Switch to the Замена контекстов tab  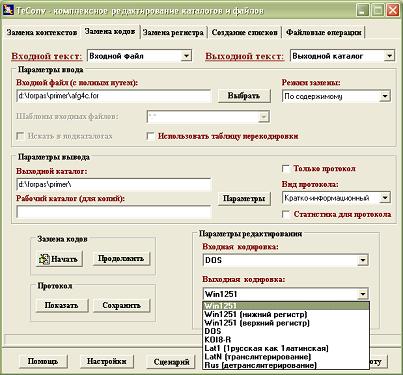click(x=42, y=33)
